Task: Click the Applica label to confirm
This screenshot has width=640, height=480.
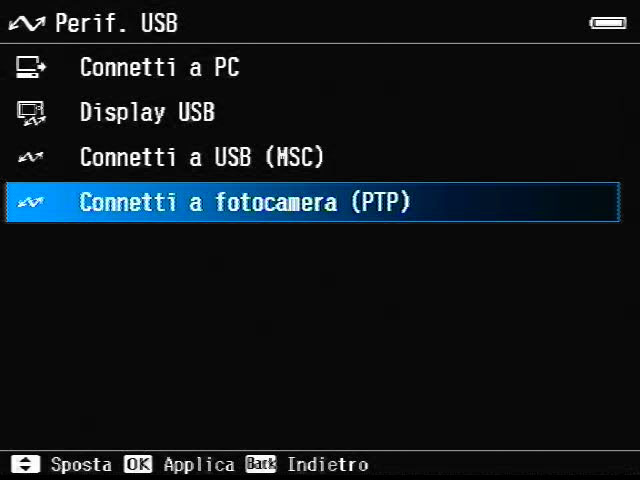Action: coord(199,465)
